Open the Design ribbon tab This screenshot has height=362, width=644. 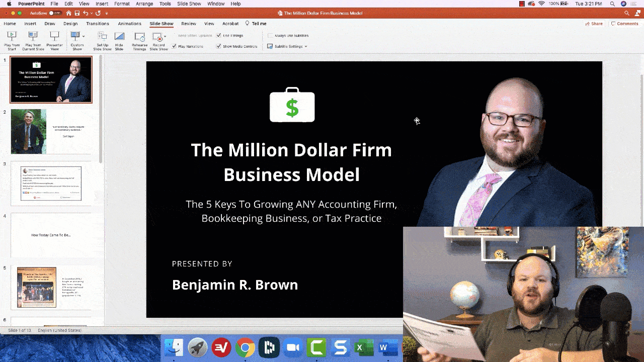70,24
